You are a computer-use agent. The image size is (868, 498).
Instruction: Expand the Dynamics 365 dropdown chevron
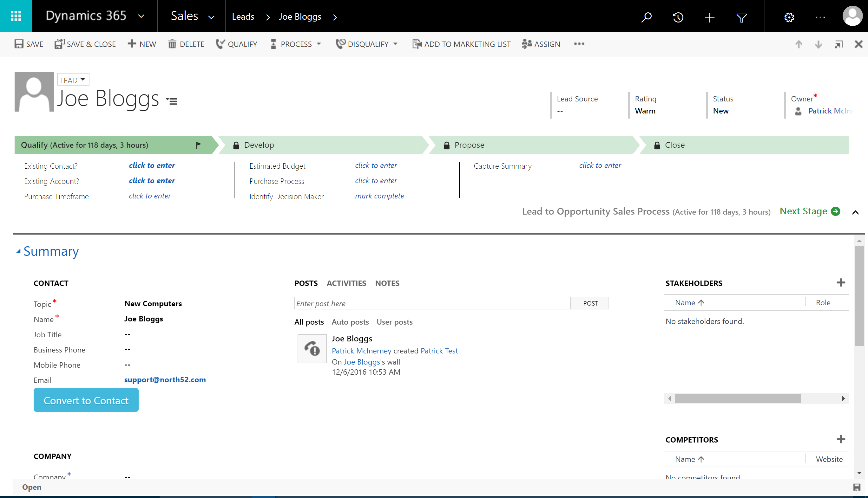pyautogui.click(x=141, y=16)
